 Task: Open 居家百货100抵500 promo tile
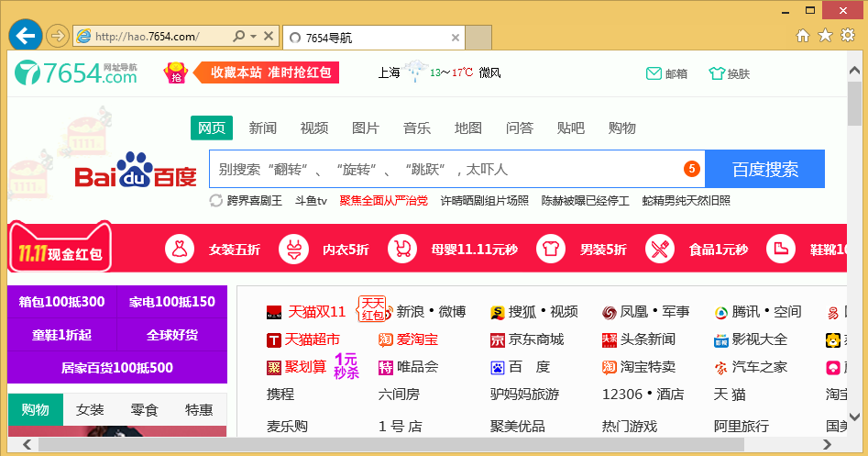coord(117,367)
